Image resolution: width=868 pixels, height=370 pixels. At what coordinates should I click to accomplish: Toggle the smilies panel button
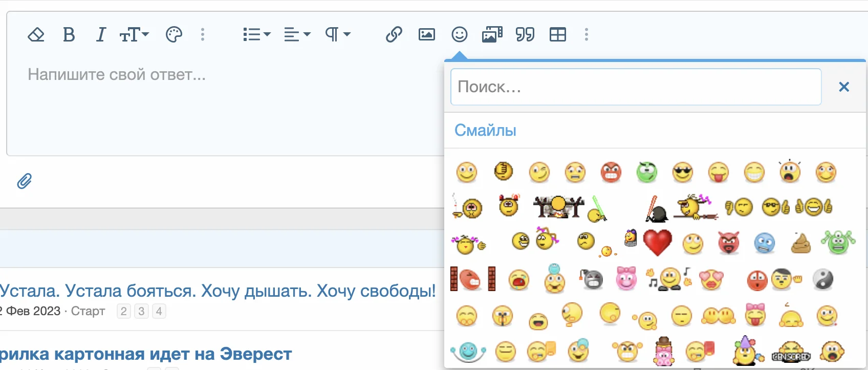point(460,35)
